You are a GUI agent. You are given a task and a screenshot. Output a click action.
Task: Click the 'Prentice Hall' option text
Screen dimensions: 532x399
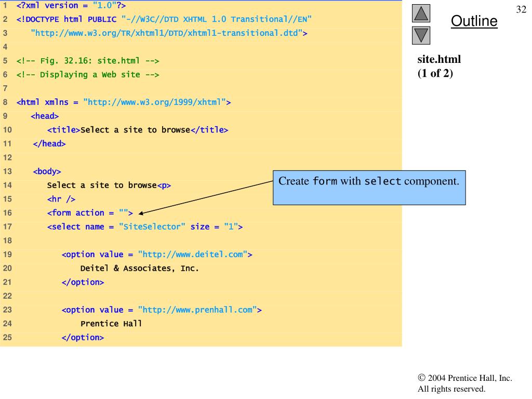click(111, 324)
